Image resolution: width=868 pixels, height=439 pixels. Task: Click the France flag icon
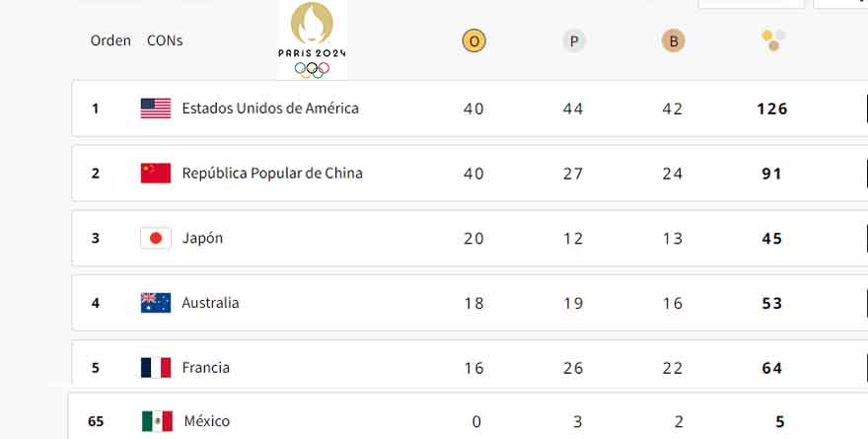pyautogui.click(x=156, y=368)
